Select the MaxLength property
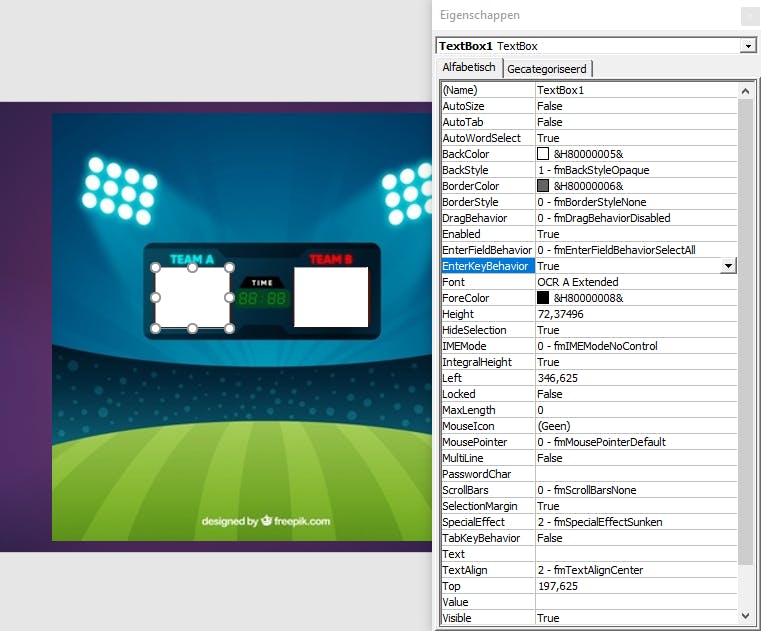The image size is (761, 631). click(488, 411)
